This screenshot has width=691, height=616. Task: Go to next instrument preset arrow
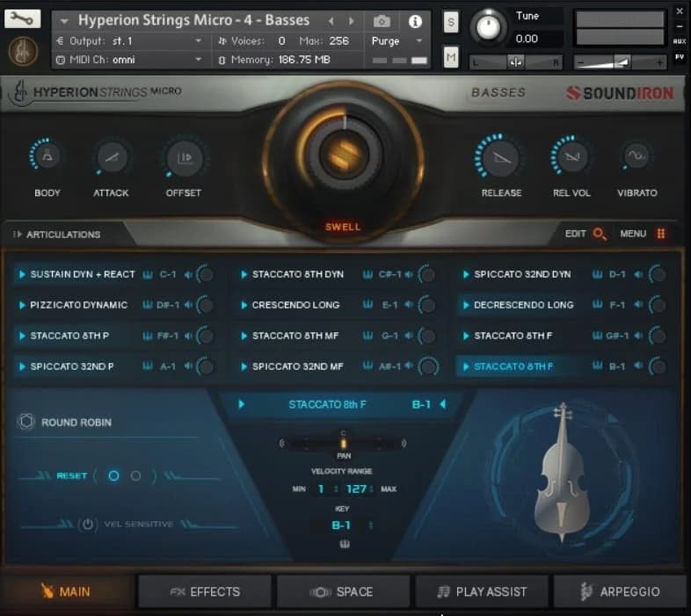point(352,21)
